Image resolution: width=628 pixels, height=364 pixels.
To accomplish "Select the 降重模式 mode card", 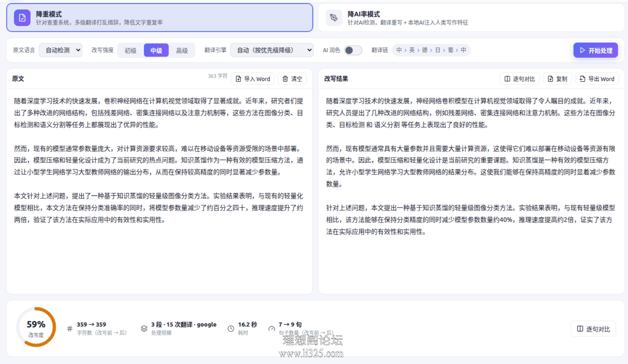I will coord(159,18).
